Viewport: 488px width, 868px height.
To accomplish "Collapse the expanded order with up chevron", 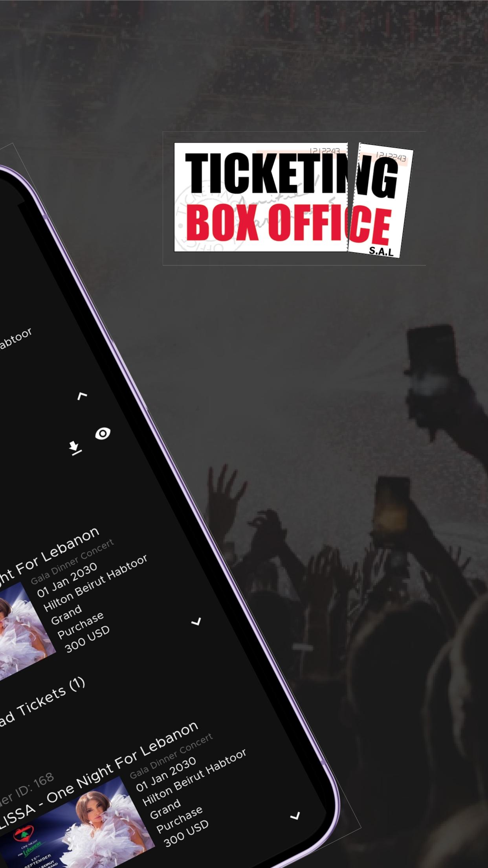I will (82, 396).
